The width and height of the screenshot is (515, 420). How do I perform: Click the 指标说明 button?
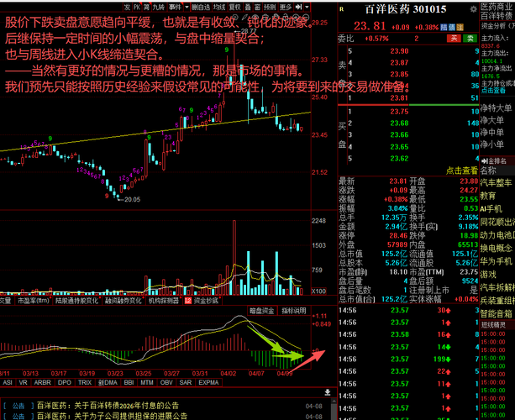pos(294,311)
